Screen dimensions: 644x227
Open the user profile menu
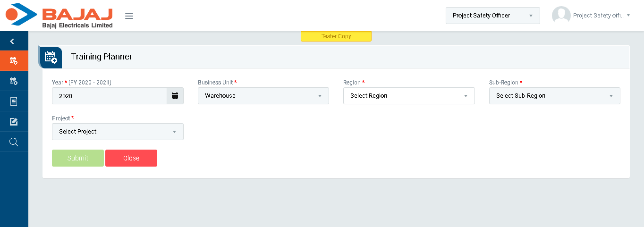coord(601,16)
